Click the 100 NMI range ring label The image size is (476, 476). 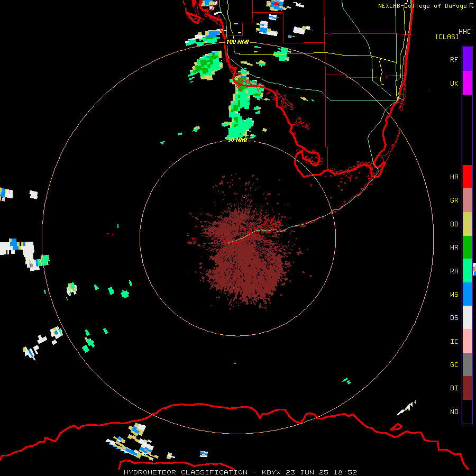tap(237, 42)
